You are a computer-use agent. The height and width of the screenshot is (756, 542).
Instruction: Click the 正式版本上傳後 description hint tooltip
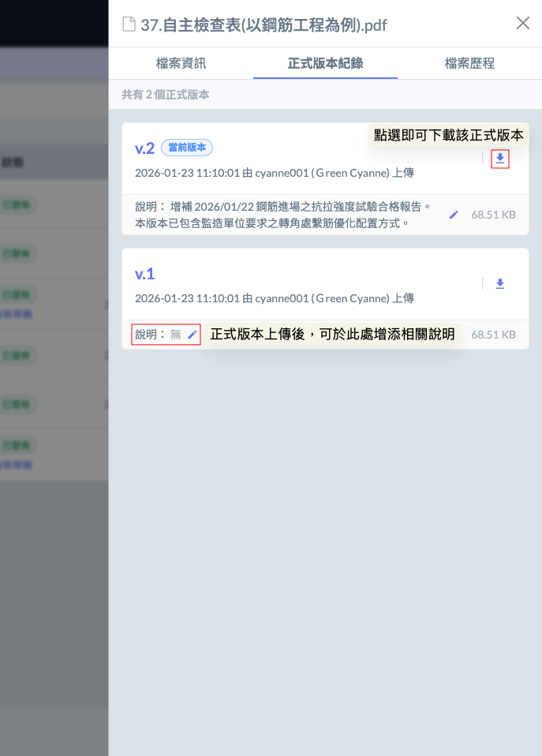pyautogui.click(x=332, y=335)
